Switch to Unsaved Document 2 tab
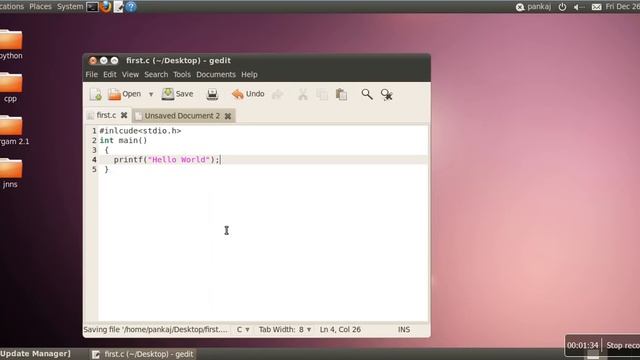The image size is (640, 360). click(x=182, y=116)
